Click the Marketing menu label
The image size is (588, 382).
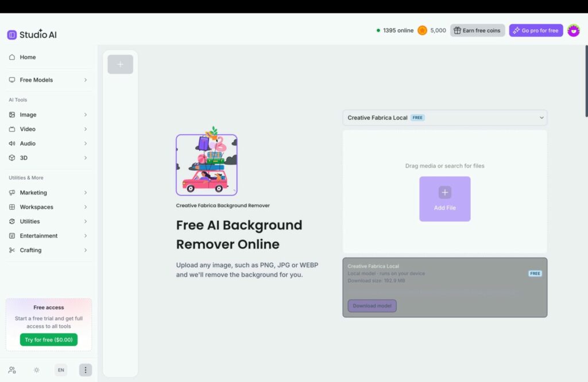pyautogui.click(x=33, y=193)
